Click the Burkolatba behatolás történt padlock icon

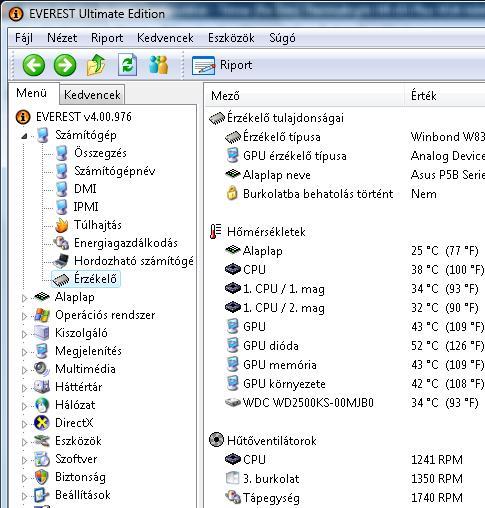[232, 194]
